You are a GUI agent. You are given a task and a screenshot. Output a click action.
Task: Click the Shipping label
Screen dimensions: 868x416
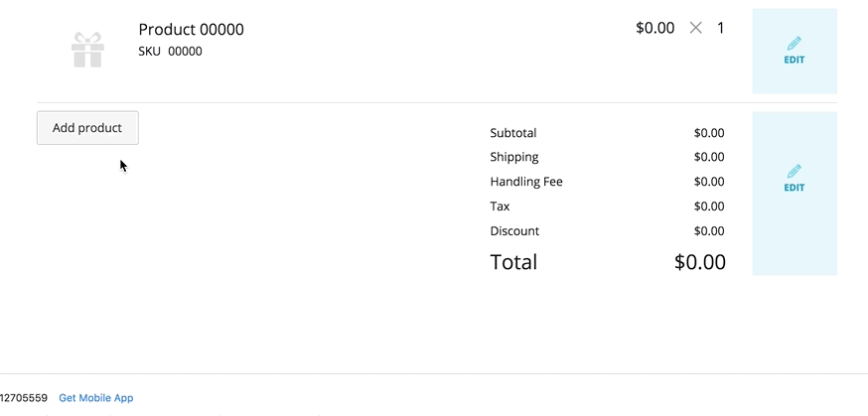pos(514,157)
